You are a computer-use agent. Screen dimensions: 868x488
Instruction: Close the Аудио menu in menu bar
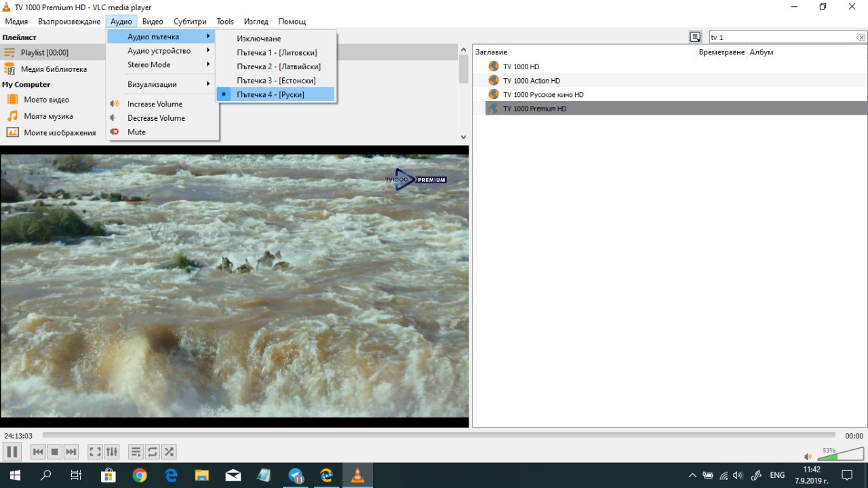coord(121,22)
